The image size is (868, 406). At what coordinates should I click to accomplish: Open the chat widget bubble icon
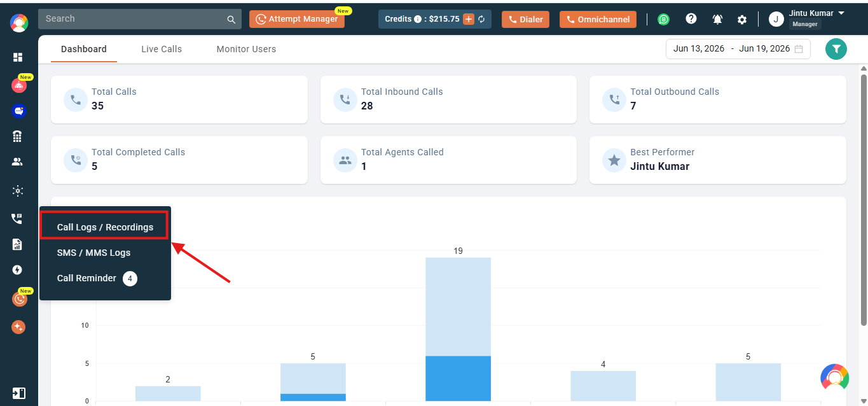pos(835,377)
